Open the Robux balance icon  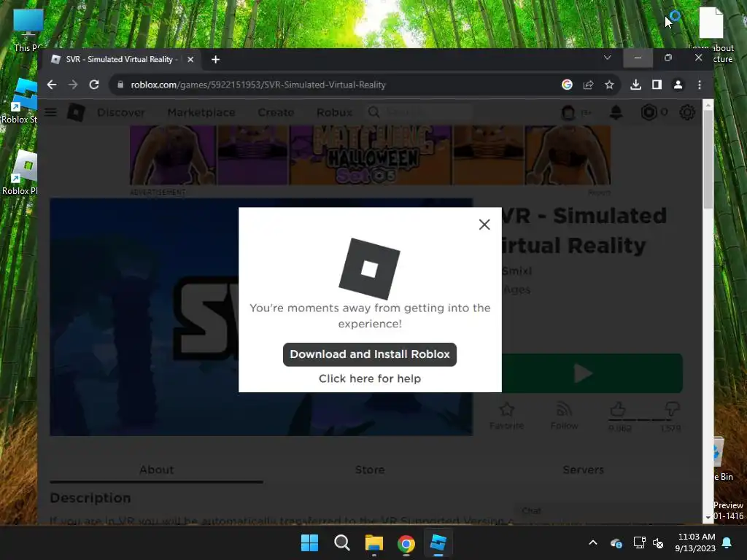tap(649, 113)
